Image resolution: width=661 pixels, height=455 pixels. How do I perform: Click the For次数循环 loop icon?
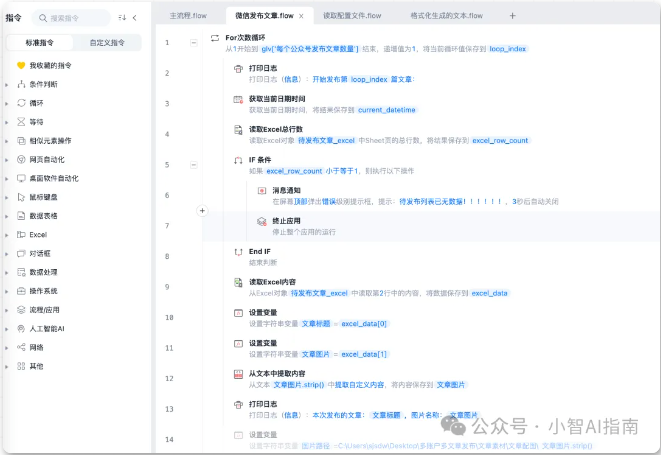click(x=216, y=38)
